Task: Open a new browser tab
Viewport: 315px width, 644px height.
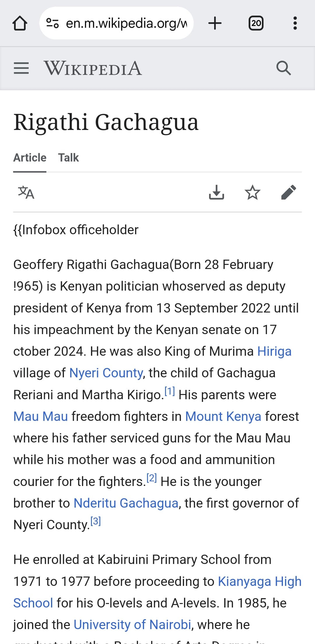Action: pyautogui.click(x=215, y=23)
